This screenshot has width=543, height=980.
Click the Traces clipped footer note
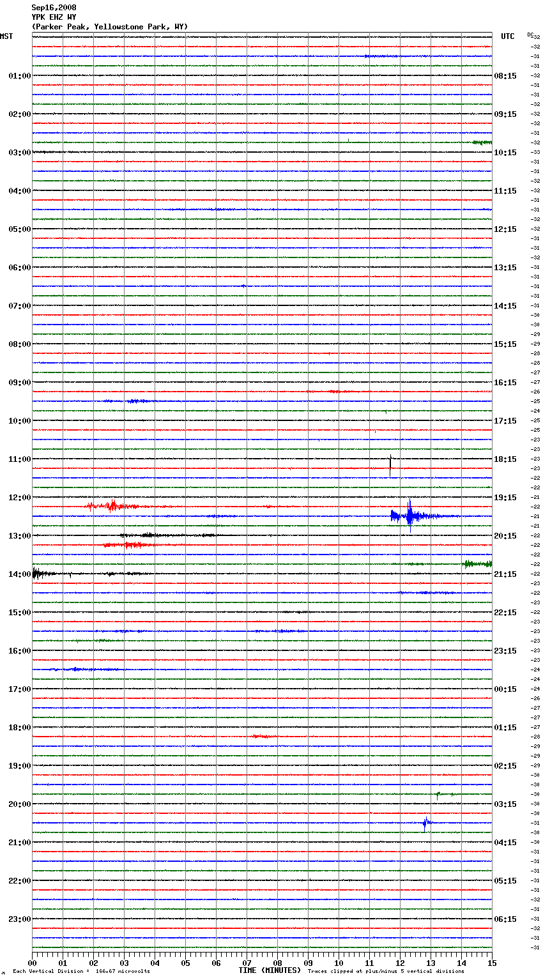coord(386,972)
